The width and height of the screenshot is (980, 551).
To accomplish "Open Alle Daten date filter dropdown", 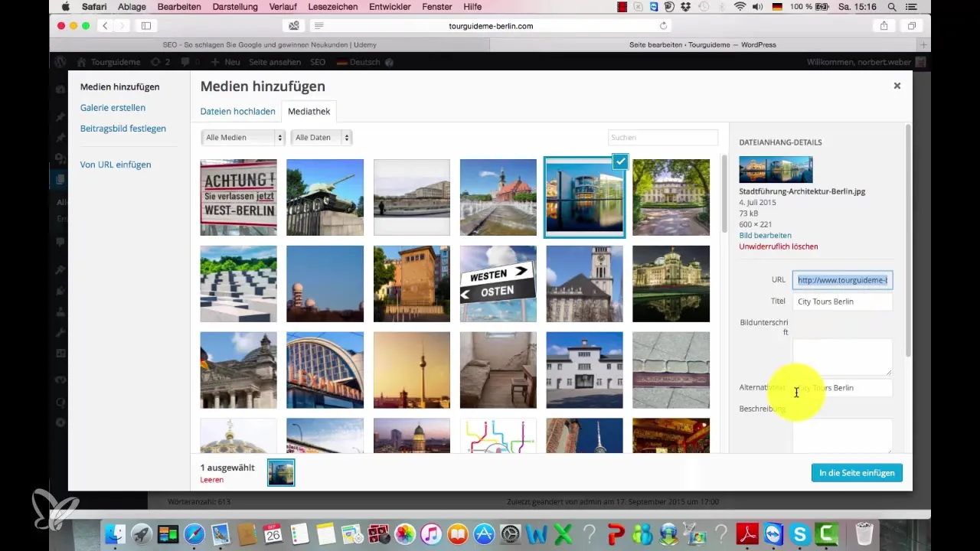I will (321, 138).
